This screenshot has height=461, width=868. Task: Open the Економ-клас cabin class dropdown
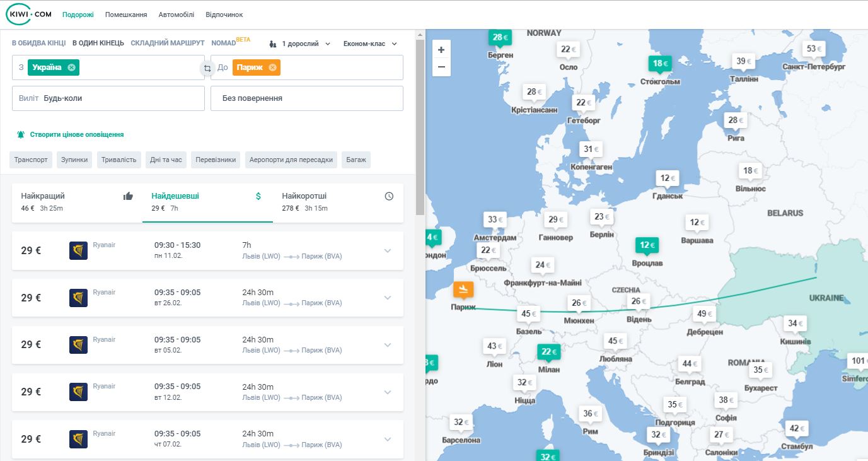click(371, 44)
